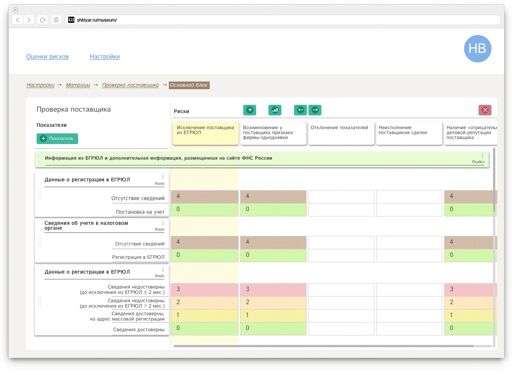
Task: Click the green chart icon beside Риски
Action: [275, 110]
